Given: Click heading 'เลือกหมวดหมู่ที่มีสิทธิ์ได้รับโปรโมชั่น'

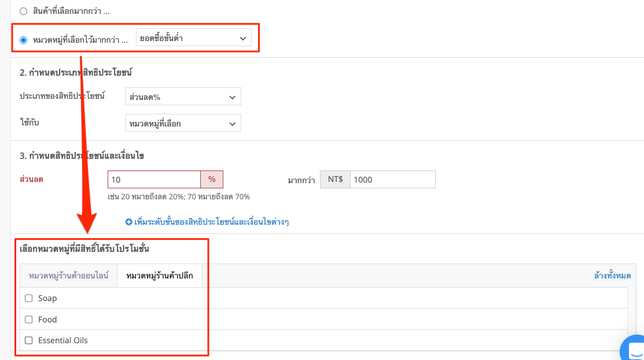Looking at the screenshot, I should (84, 248).
